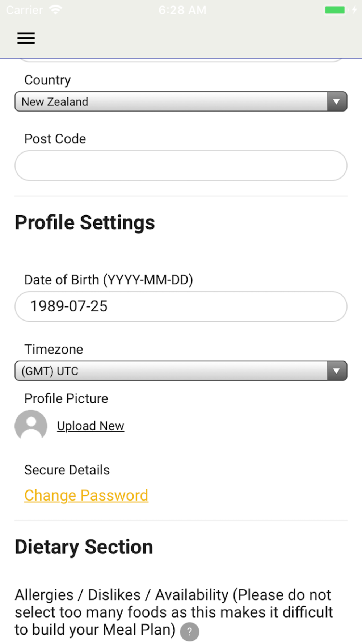Open the Change Password link
This screenshot has width=362, height=644.
coord(86,495)
